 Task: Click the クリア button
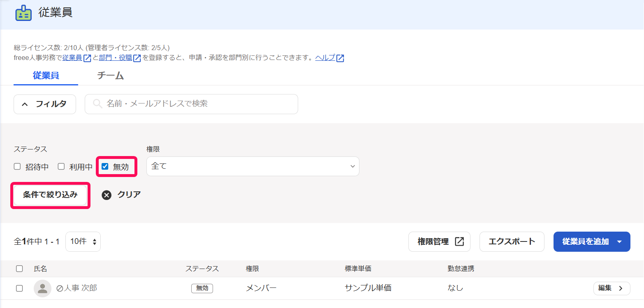pyautogui.click(x=121, y=195)
